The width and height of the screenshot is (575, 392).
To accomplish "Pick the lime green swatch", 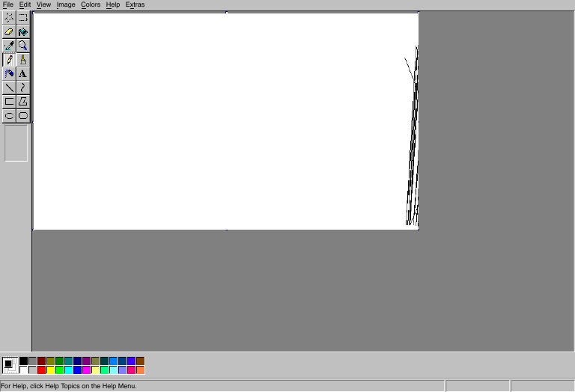I will [59, 370].
